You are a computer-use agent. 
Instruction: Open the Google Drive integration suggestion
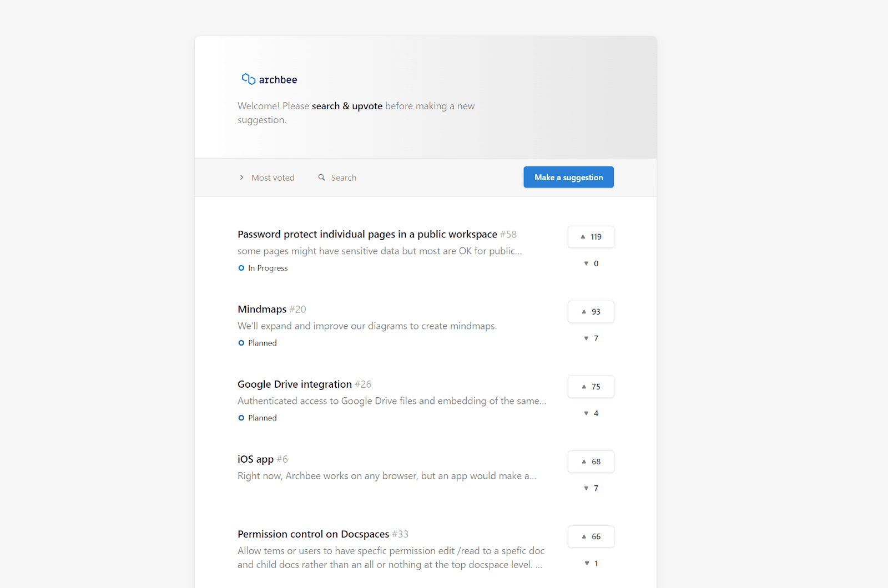pos(294,384)
